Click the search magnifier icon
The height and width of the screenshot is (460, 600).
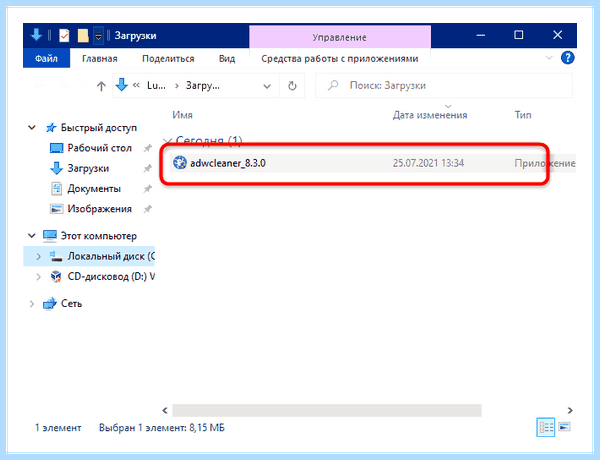tap(333, 85)
